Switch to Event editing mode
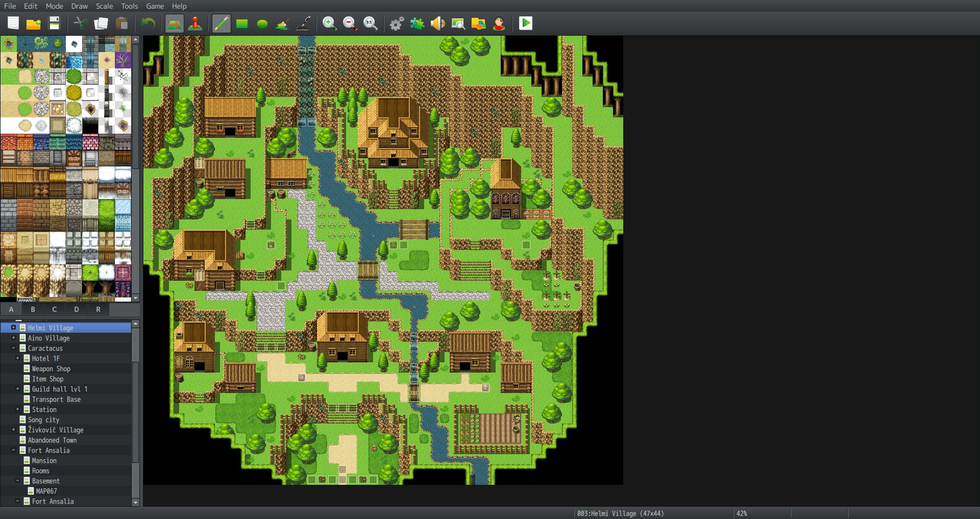 [194, 23]
